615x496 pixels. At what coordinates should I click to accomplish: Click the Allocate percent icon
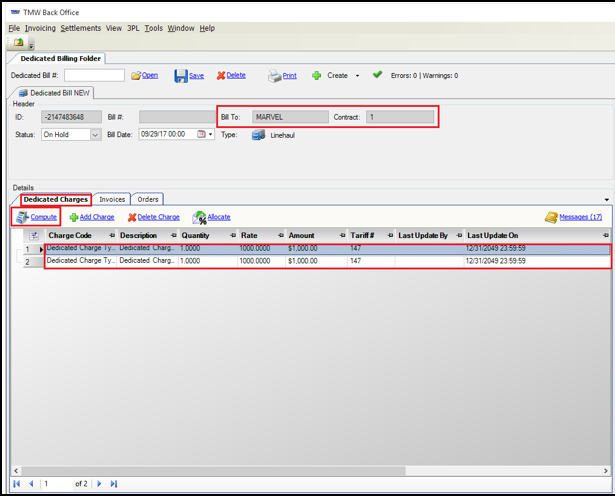tap(199, 218)
